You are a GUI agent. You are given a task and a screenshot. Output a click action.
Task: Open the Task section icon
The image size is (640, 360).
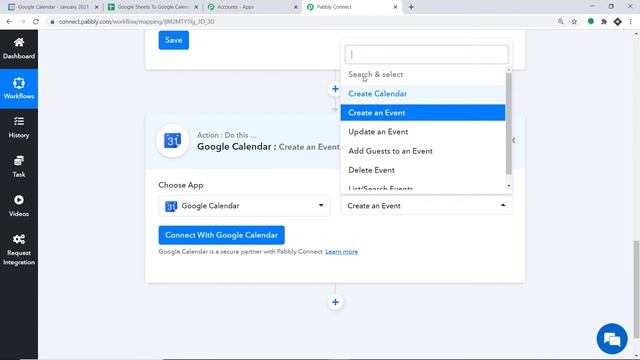click(x=19, y=161)
